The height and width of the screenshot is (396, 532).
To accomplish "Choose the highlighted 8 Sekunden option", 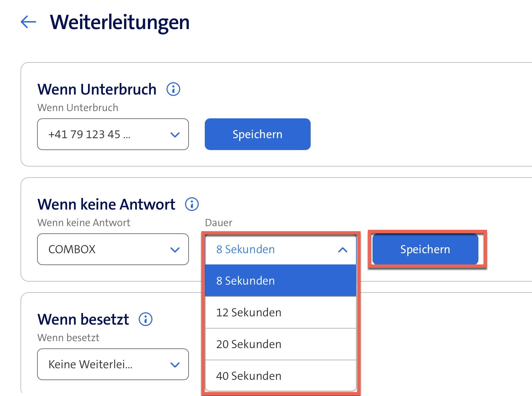I will (281, 281).
